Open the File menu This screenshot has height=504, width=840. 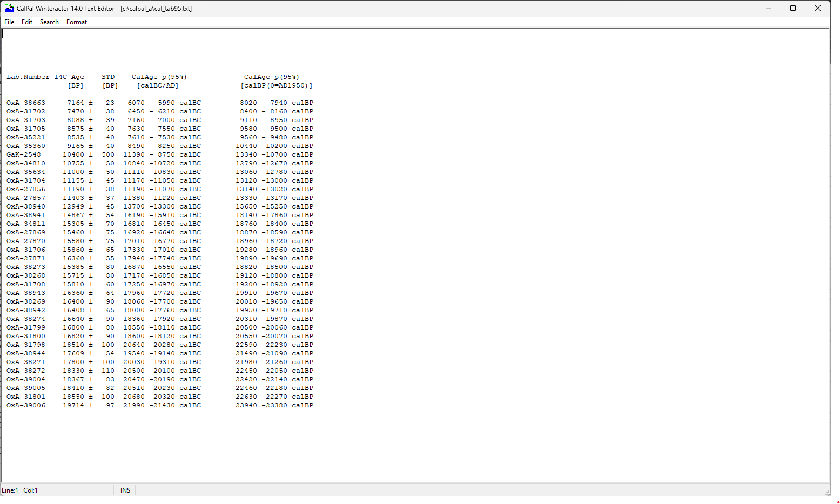click(9, 22)
